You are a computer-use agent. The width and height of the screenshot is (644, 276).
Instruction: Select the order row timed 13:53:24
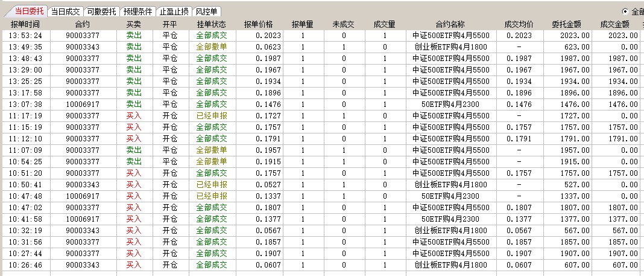322,36
